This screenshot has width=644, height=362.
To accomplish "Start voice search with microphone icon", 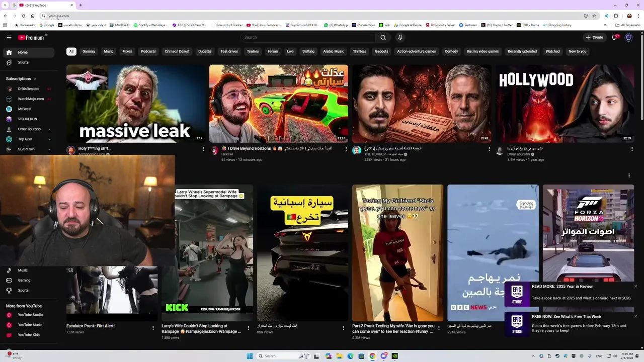I will (x=400, y=37).
